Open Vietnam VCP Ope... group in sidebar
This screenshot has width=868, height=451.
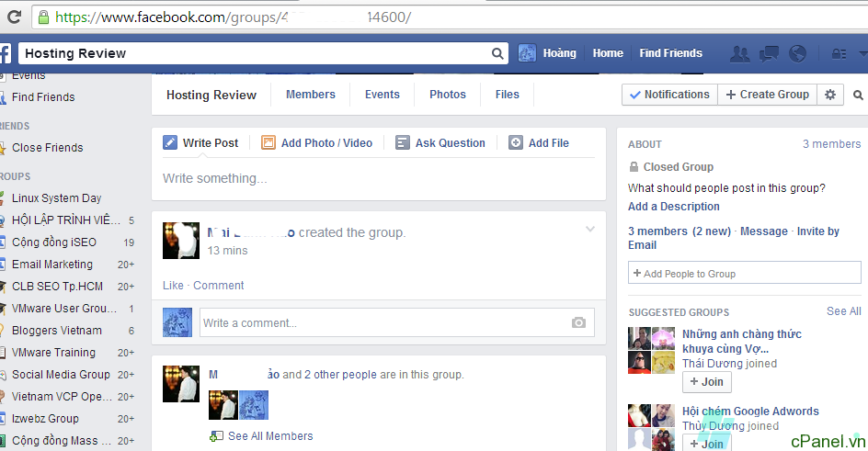pyautogui.click(x=63, y=397)
